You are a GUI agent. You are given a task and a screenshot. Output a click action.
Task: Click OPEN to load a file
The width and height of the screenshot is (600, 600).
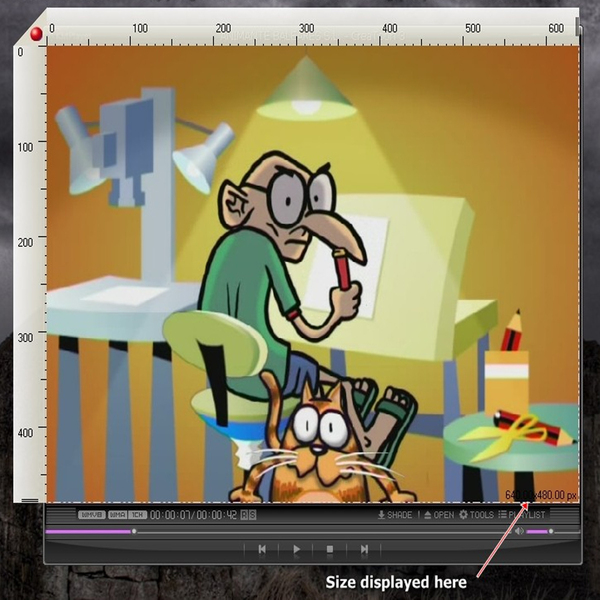tap(439, 515)
